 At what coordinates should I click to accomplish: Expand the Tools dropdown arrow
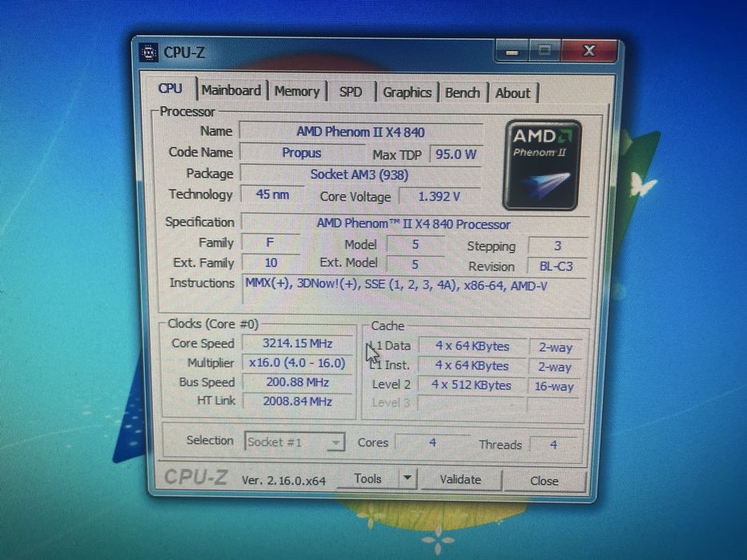coord(408,478)
